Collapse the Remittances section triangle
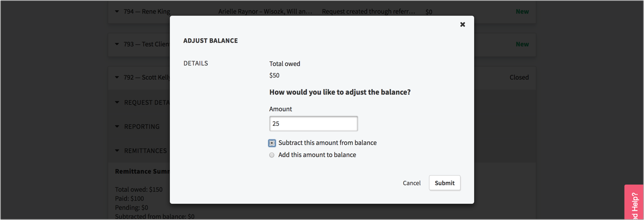The width and height of the screenshot is (644, 220). coord(117,151)
